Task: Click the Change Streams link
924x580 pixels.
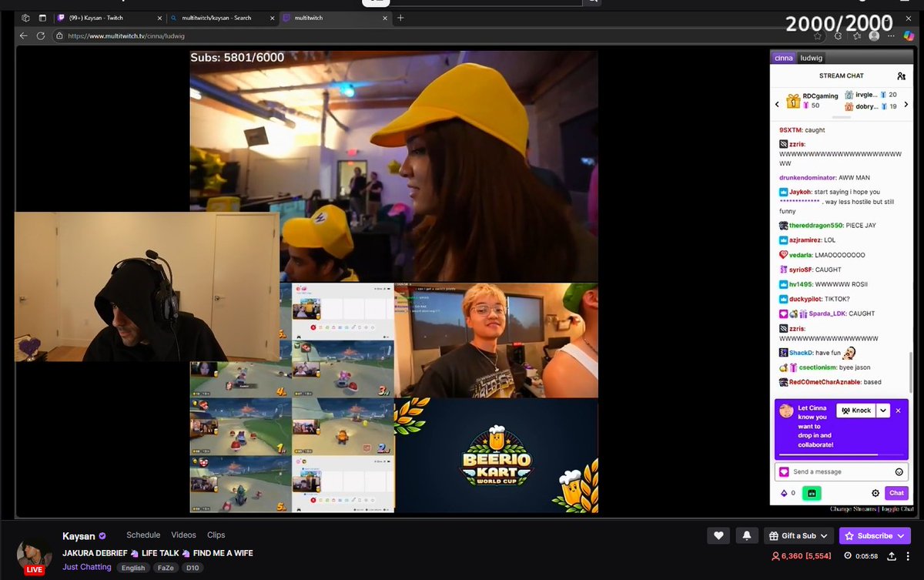Action: [852, 509]
